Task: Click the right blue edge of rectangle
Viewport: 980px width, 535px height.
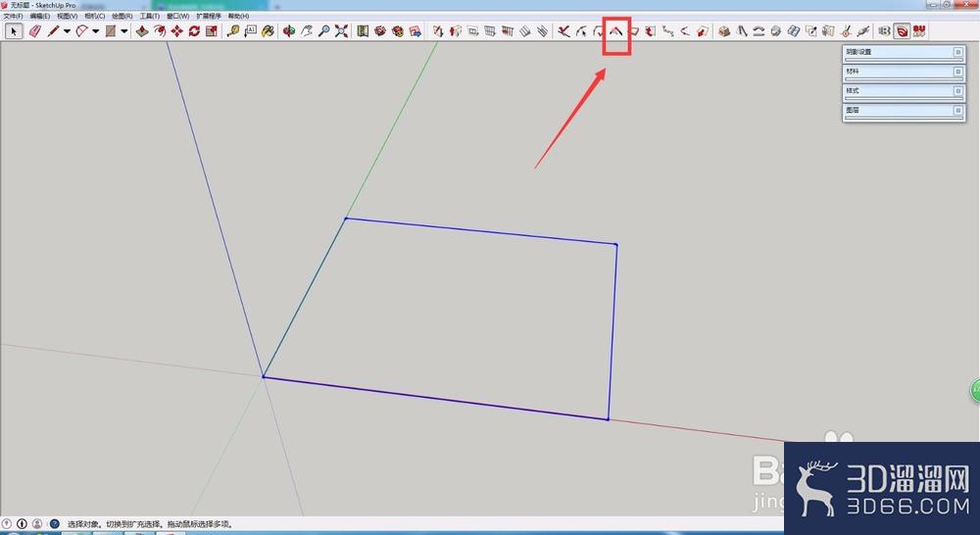Action: pos(612,332)
